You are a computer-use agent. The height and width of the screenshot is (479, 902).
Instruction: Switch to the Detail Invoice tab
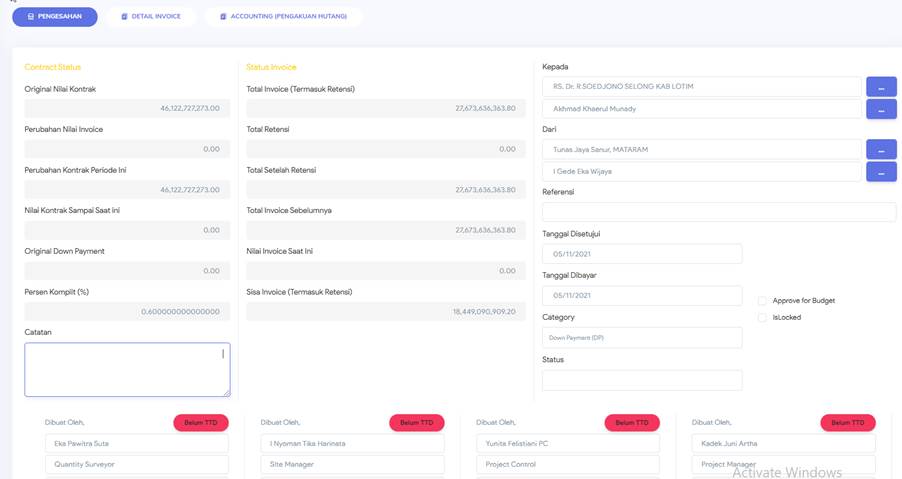[150, 17]
